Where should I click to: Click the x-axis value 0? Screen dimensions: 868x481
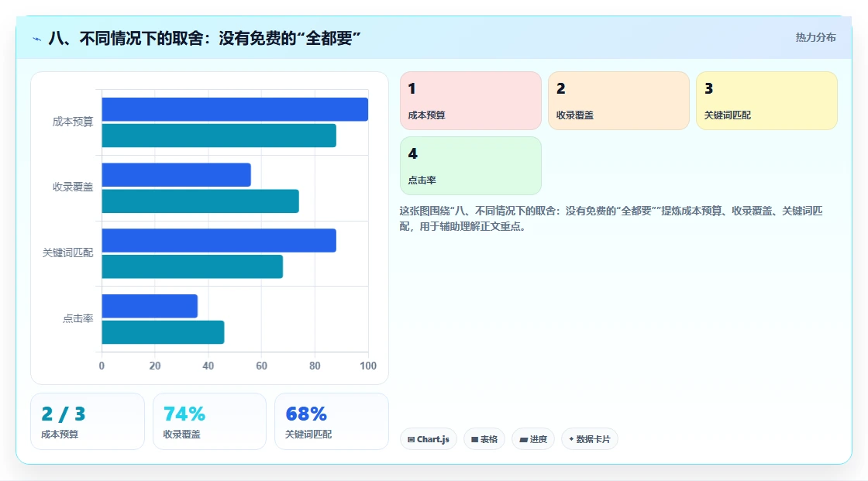(102, 366)
